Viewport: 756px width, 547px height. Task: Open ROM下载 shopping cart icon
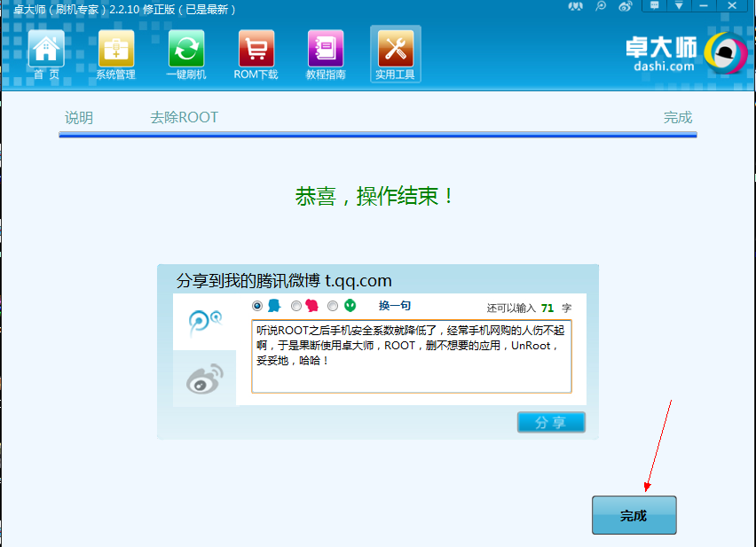[x=256, y=49]
